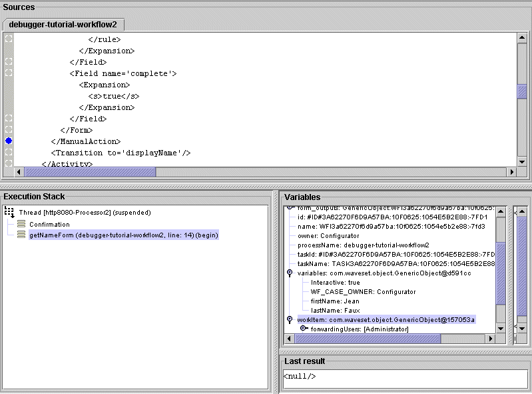
Task: Switch to the debugger-tutorial-workflow2 tab
Action: click(63, 25)
